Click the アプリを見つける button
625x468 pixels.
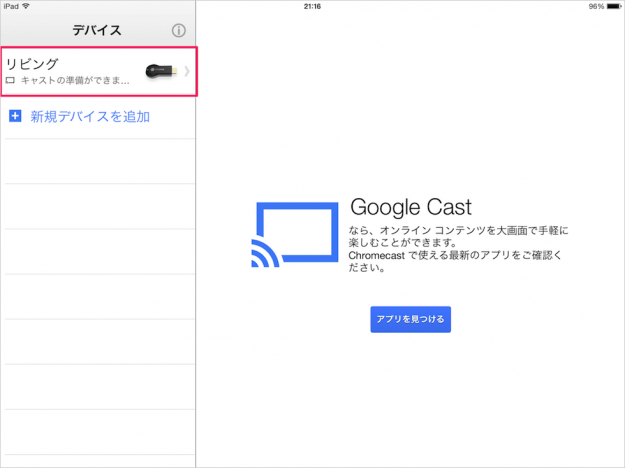click(411, 319)
